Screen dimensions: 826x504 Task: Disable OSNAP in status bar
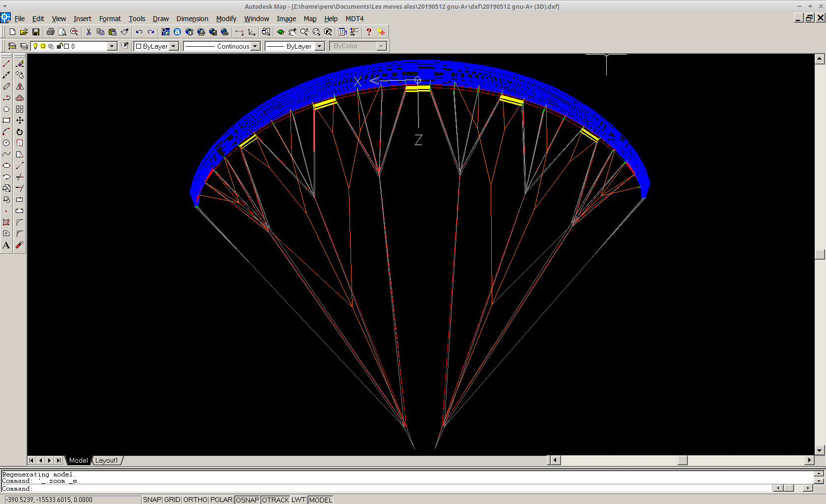pos(247,500)
